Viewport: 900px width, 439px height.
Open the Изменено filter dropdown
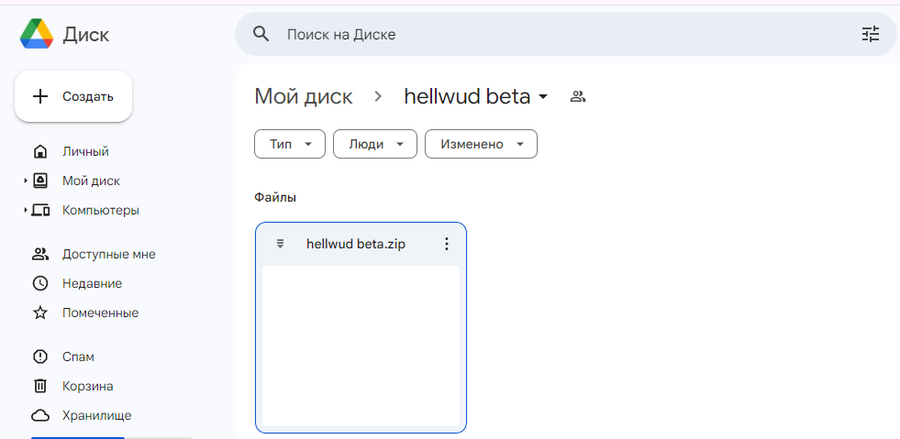click(x=481, y=144)
